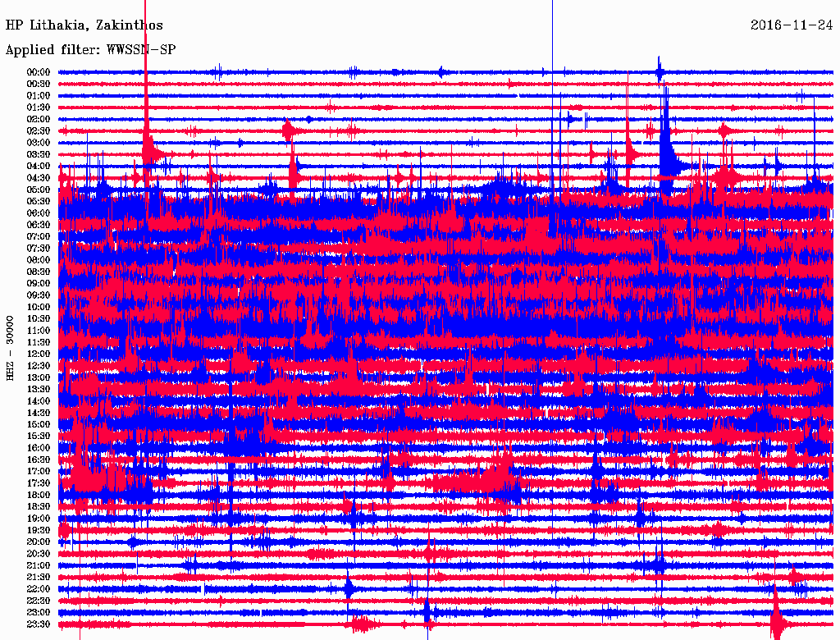Select the 20:30 time label
Screen dimensions: 840x640
[x=39, y=554]
